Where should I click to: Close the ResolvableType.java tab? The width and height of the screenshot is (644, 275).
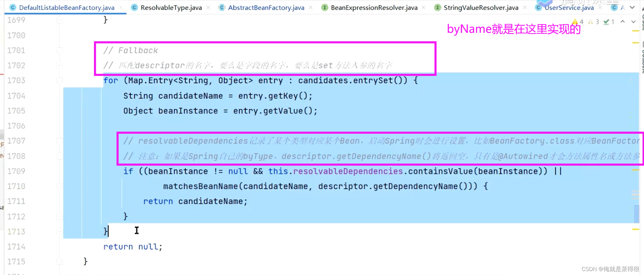208,8
